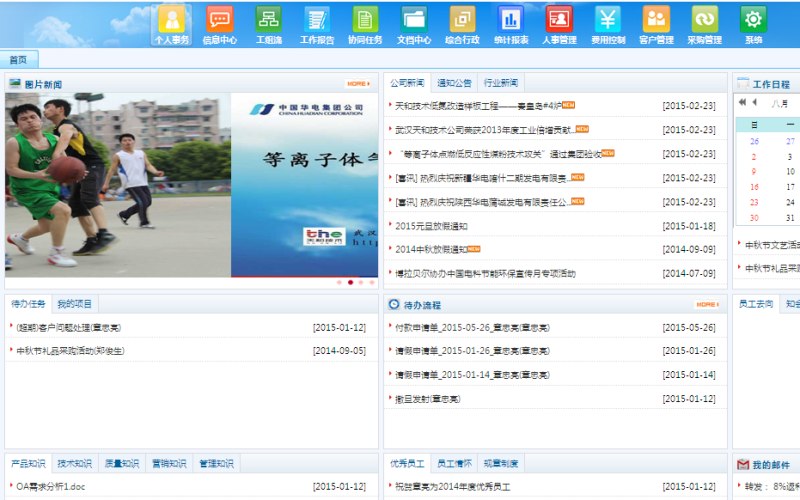Open the pending workflow item dated 2015-01-12
Image resolution: width=800 pixels, height=500 pixels.
428,399
